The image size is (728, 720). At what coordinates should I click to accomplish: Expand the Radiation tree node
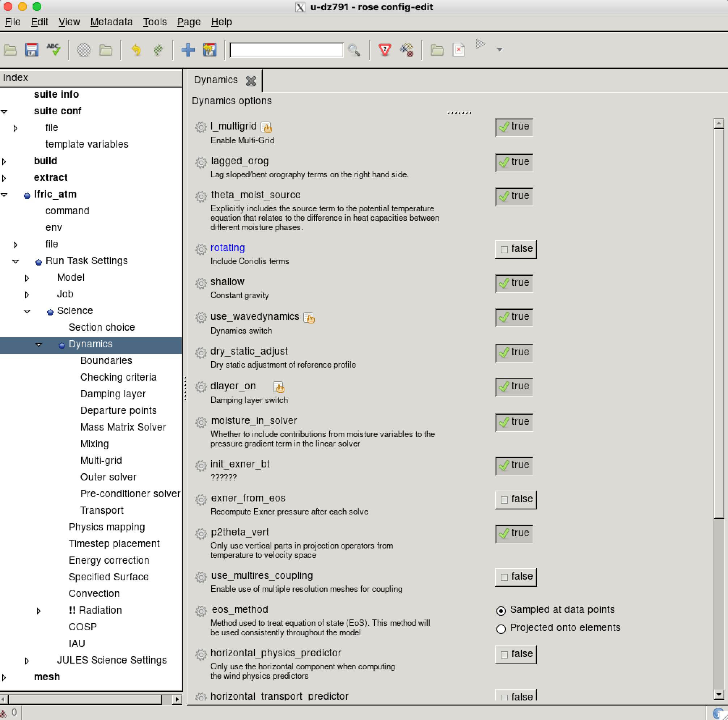coord(38,611)
